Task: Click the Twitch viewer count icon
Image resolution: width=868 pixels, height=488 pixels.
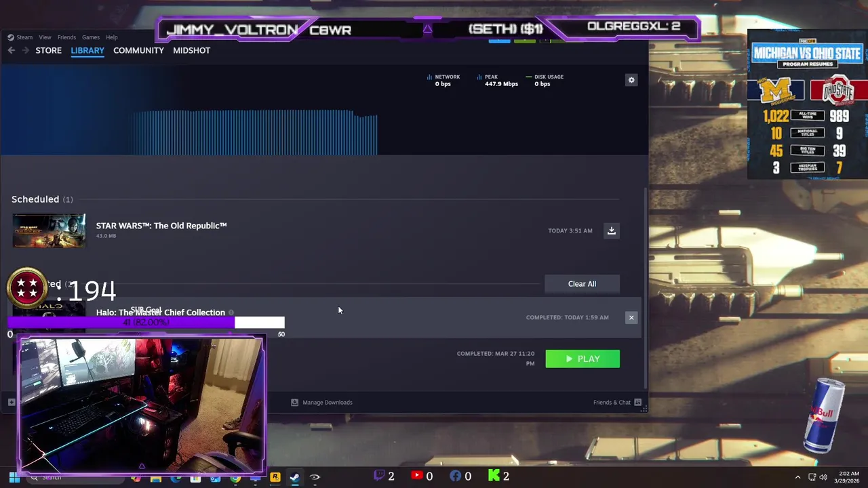Action: 380,476
